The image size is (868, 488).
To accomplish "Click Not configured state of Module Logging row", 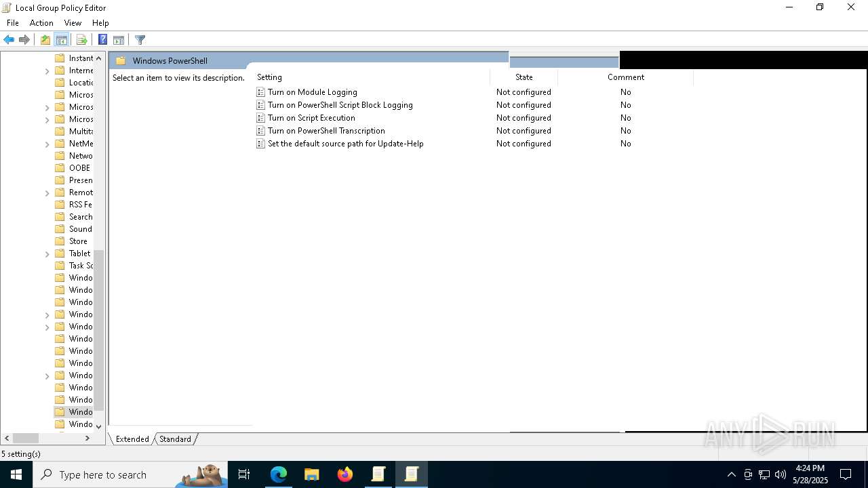I will 524,92.
